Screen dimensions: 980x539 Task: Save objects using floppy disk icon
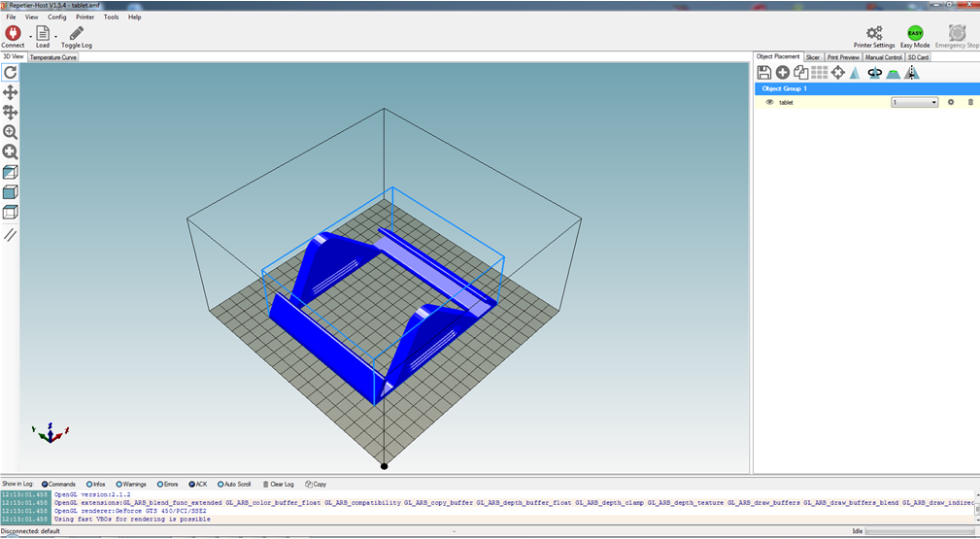(764, 73)
